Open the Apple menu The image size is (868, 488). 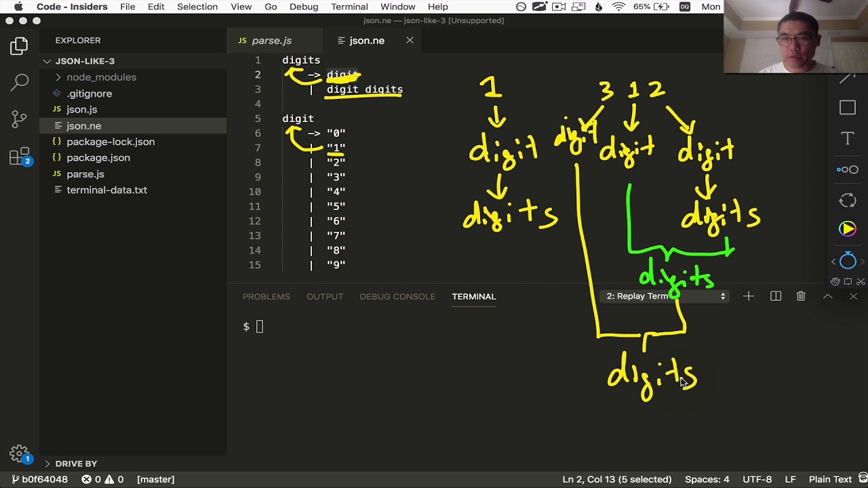(x=18, y=7)
